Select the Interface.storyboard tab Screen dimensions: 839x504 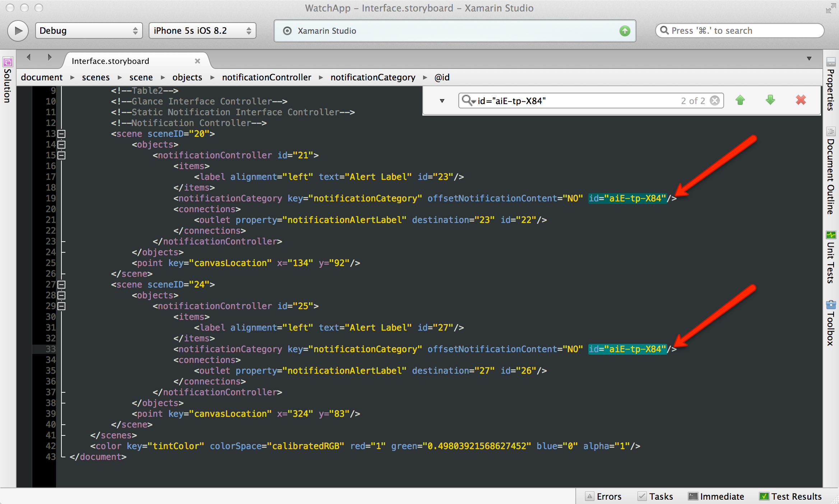tap(111, 61)
